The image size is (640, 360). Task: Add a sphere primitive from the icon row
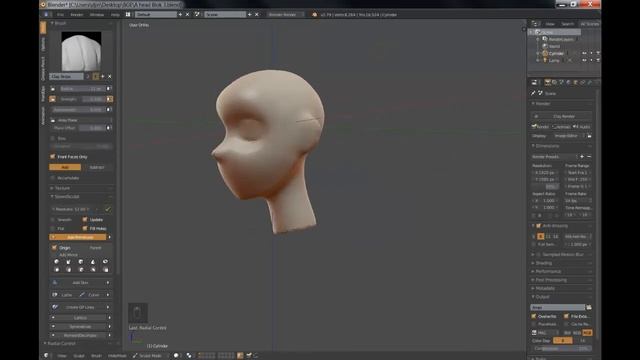pyautogui.click(x=56, y=262)
